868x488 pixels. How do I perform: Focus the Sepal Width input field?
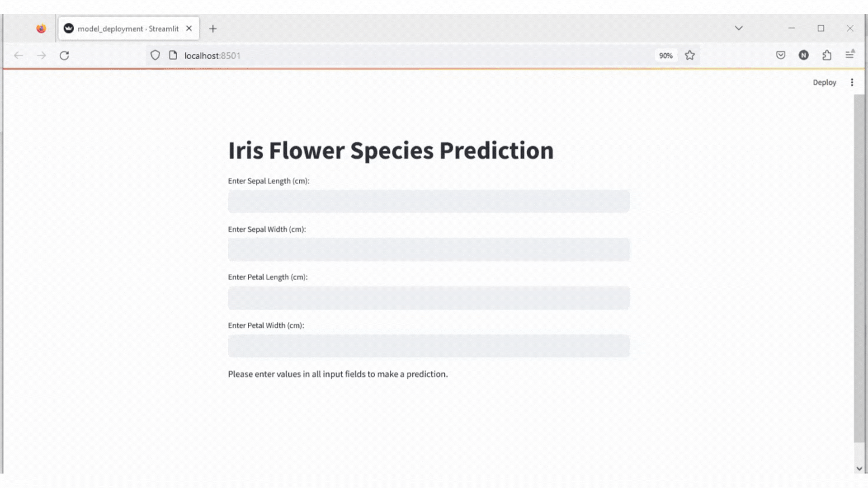point(429,249)
